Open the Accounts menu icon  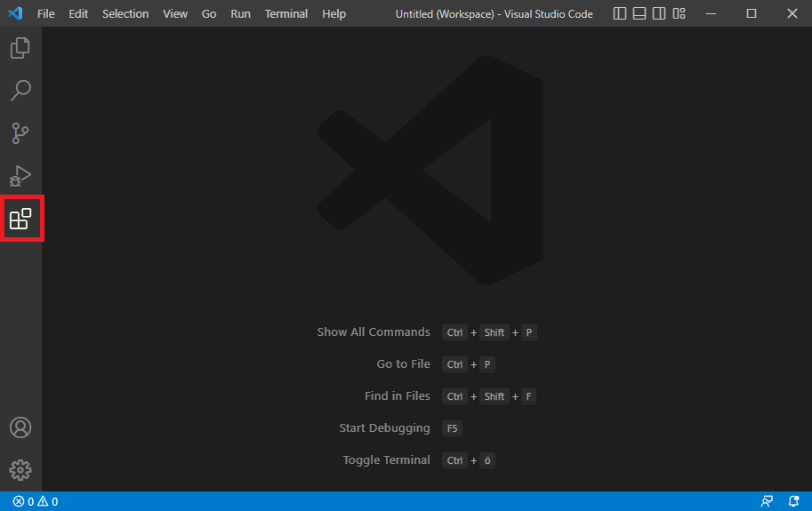20,427
